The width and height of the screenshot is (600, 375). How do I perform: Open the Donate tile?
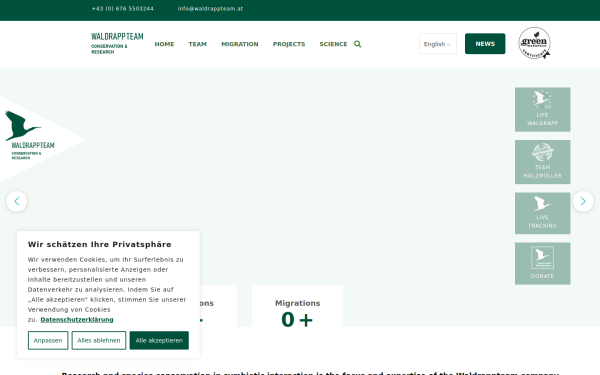click(x=542, y=263)
